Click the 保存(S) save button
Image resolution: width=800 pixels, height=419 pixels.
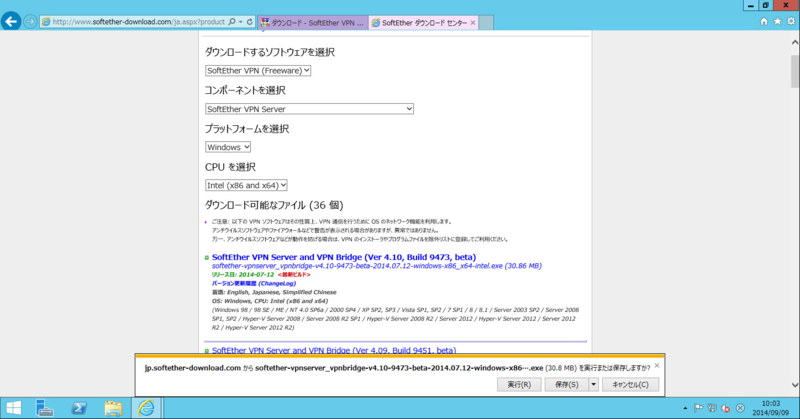[x=566, y=385]
